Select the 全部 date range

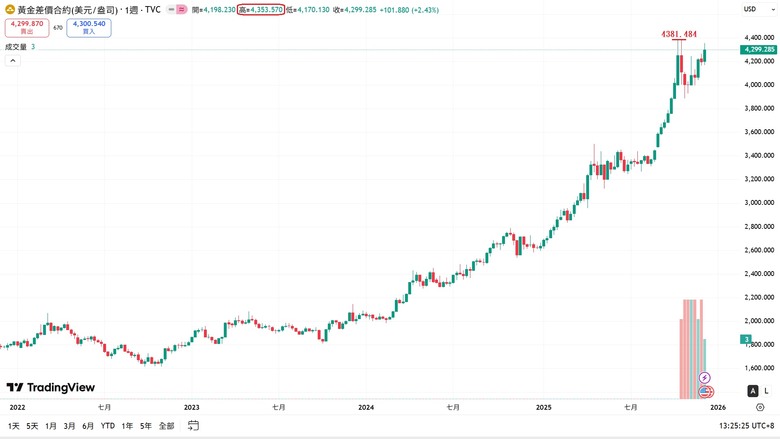(167, 426)
